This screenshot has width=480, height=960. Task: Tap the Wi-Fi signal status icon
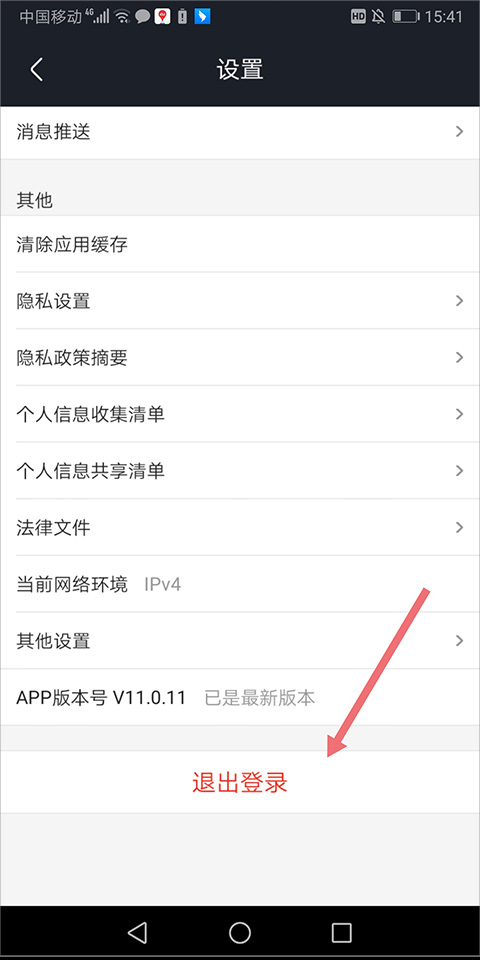coord(122,17)
